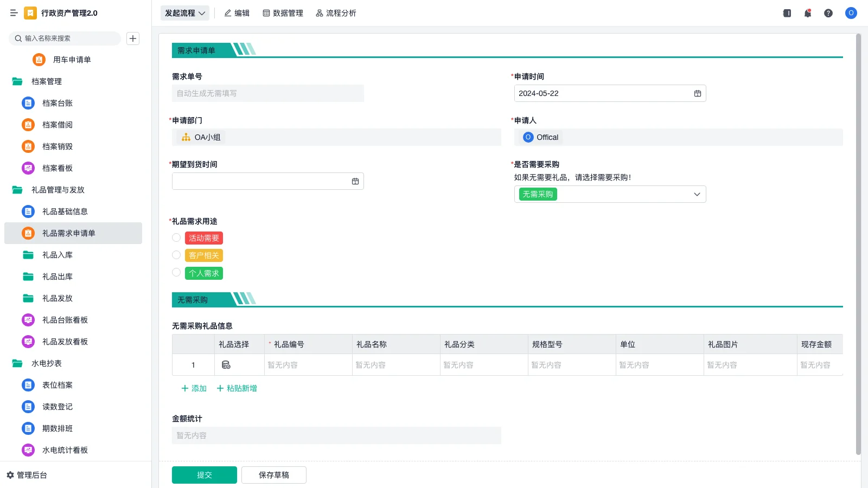Click the 粘贴新增 link

click(x=237, y=388)
